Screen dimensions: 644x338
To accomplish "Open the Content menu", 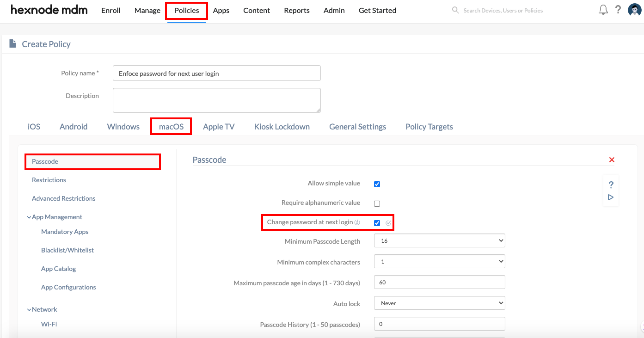I will [x=257, y=10].
